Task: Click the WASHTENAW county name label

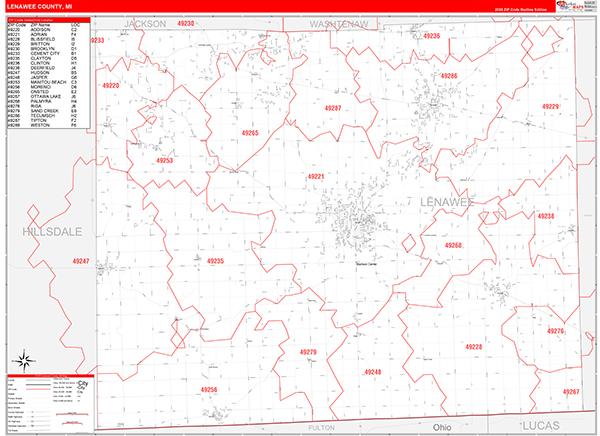Action: click(339, 24)
